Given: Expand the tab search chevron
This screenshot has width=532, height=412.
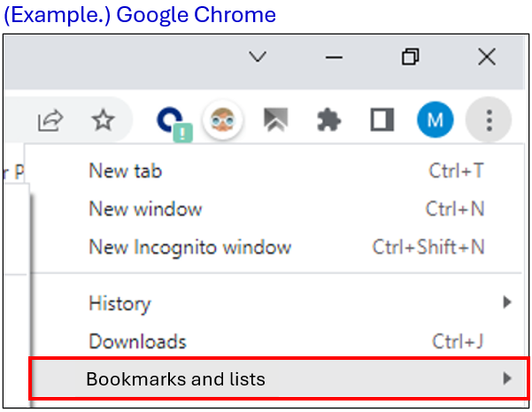Looking at the screenshot, I should pos(258,57).
